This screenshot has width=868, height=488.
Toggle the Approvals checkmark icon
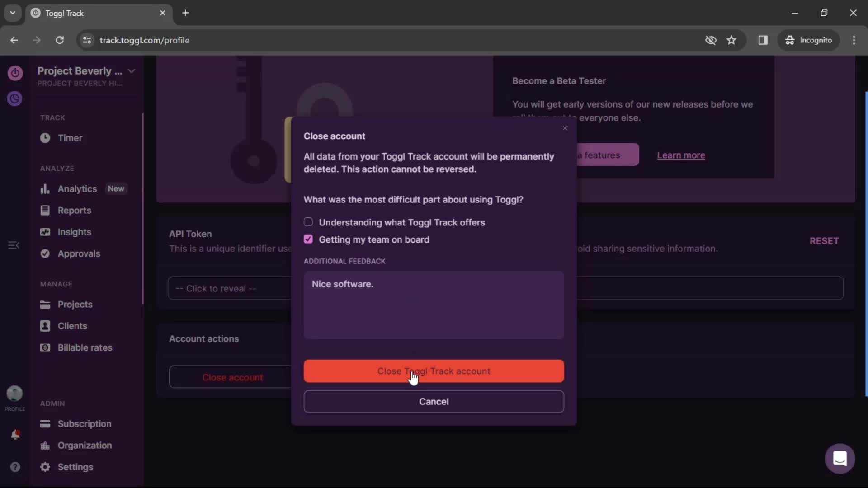coord(45,253)
